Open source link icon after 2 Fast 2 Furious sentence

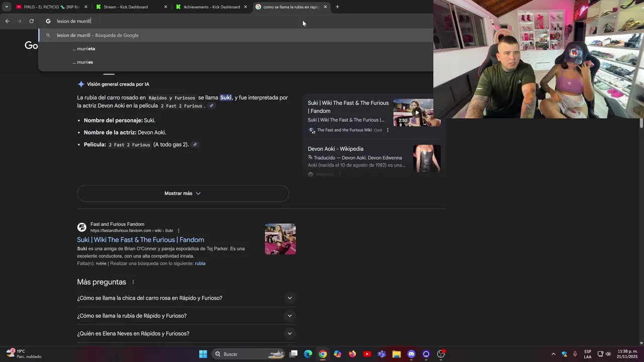pos(212,106)
